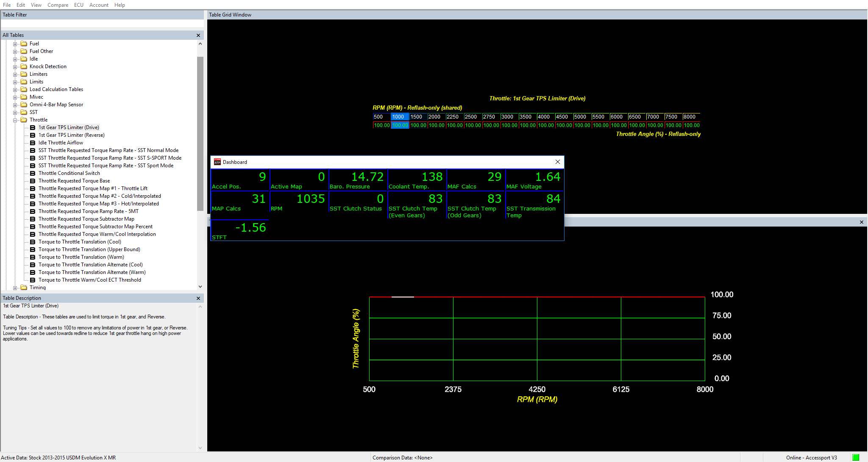The image size is (868, 462).
Task: Click the Table Filter input field
Action: [102, 24]
